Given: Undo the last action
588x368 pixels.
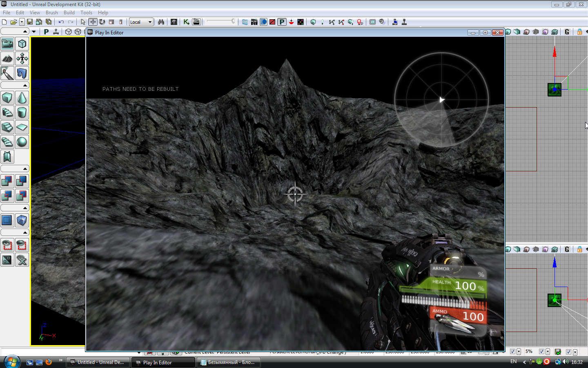Looking at the screenshot, I should (x=61, y=22).
